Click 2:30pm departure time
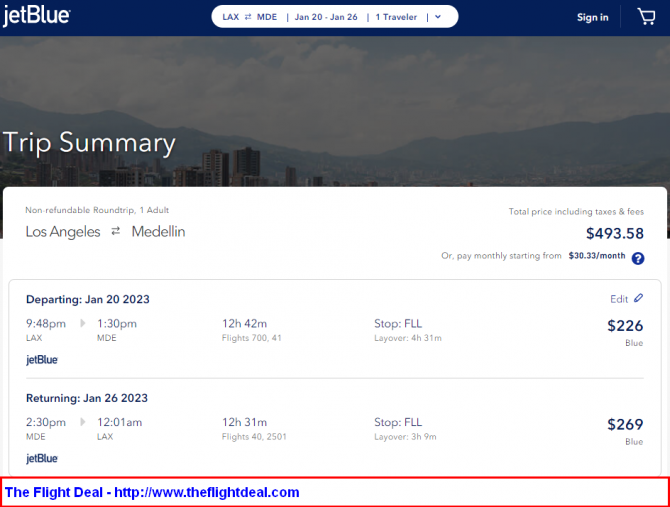Viewport: 670px width, 507px height. pyautogui.click(x=46, y=422)
